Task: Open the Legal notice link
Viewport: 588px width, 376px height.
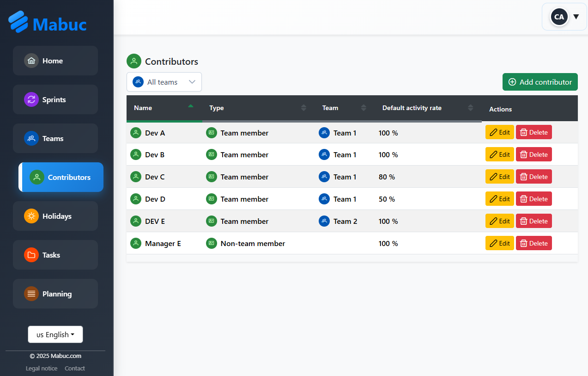Action: pyautogui.click(x=41, y=368)
